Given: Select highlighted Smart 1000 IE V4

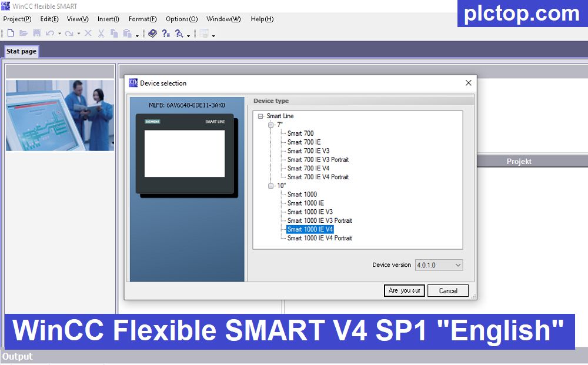Looking at the screenshot, I should point(310,229).
